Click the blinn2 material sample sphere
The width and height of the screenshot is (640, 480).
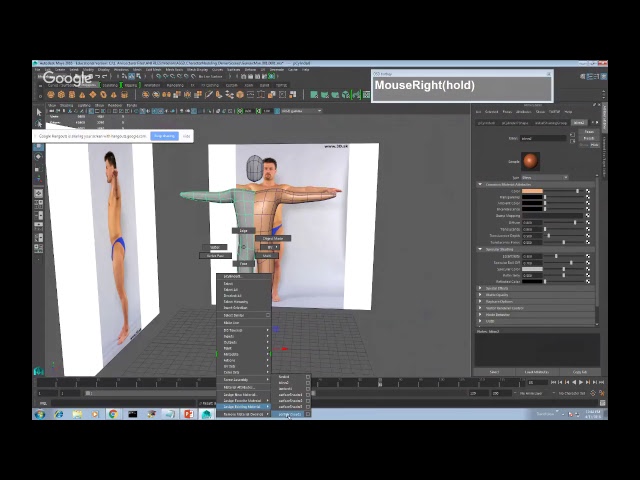click(x=530, y=161)
